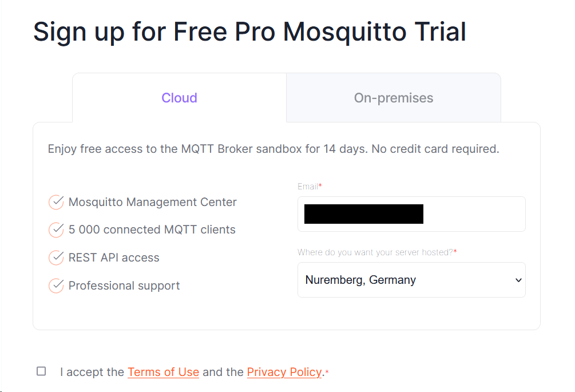The width and height of the screenshot is (575, 392).
Task: Open the Privacy Policy link
Action: [x=284, y=372]
